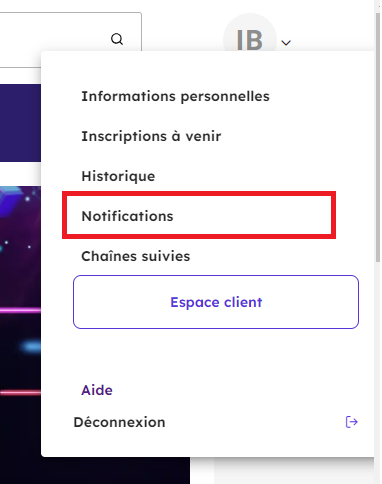This screenshot has height=484, width=382.
Task: Click the IB profile avatar
Action: coord(250,39)
